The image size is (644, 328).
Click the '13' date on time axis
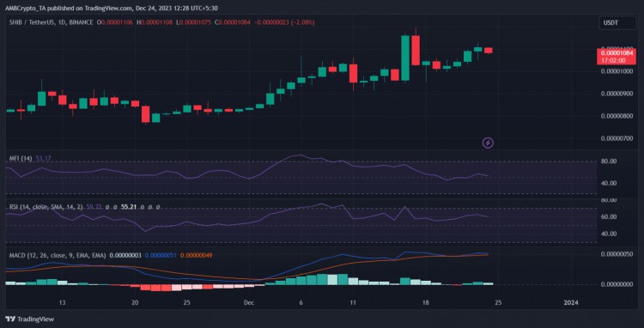coord(62,302)
